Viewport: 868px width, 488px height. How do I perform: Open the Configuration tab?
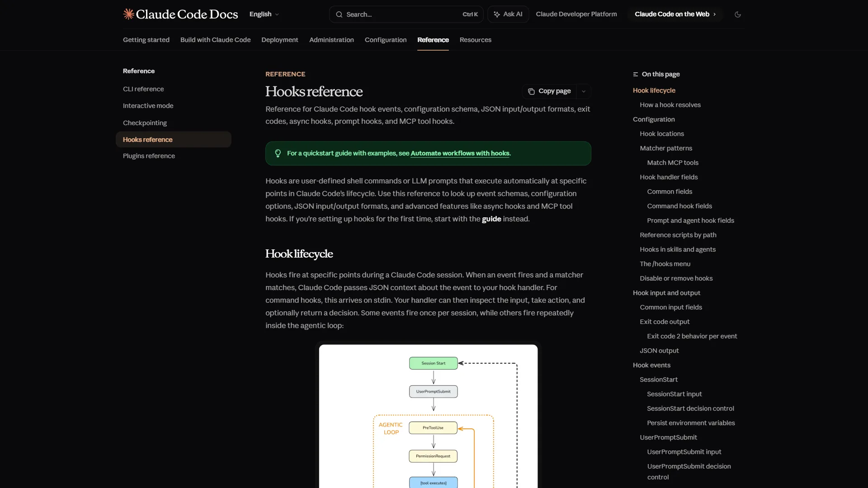point(386,40)
